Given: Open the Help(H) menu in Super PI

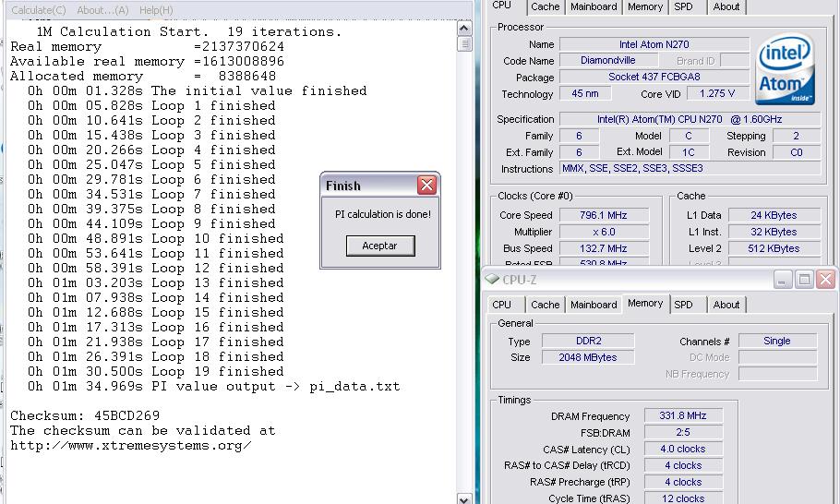Looking at the screenshot, I should click(156, 10).
